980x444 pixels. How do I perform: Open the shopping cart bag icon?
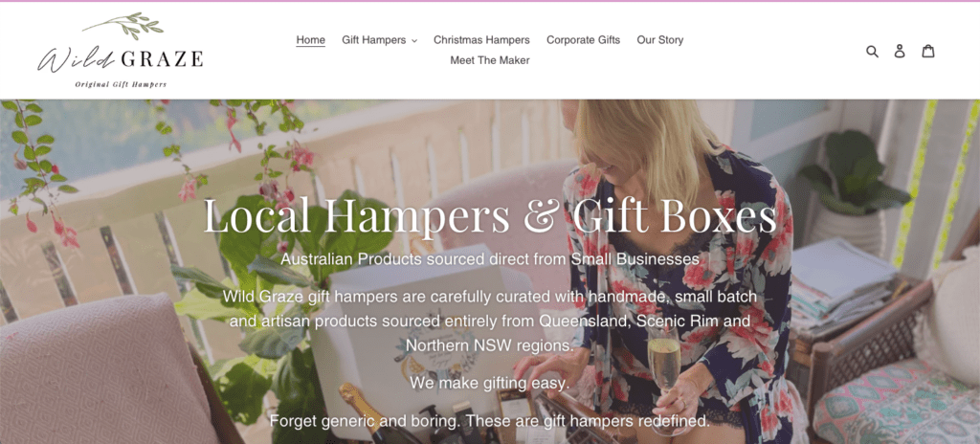click(928, 52)
